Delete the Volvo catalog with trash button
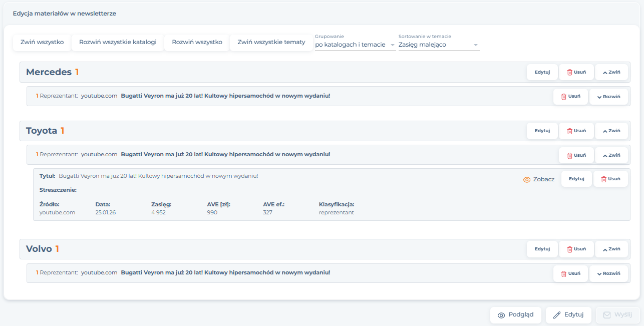Viewport: 644px width, 326px height. tap(576, 249)
